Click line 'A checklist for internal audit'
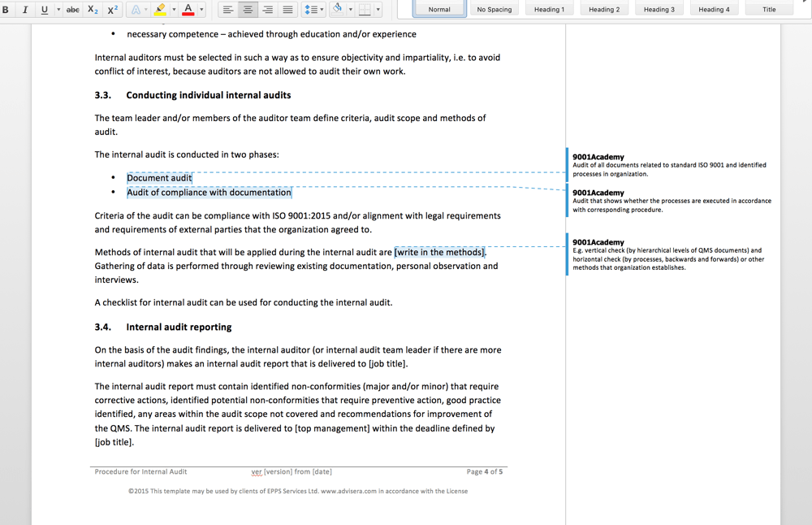Image resolution: width=812 pixels, height=525 pixels. 244,302
